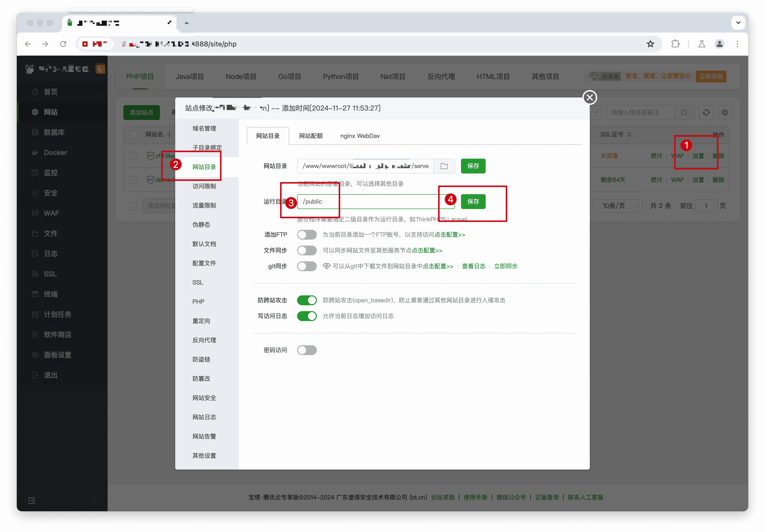Image resolution: width=765 pixels, height=532 pixels.
Task: Click the refresh icon in the site list toolbar
Action: coord(706,113)
